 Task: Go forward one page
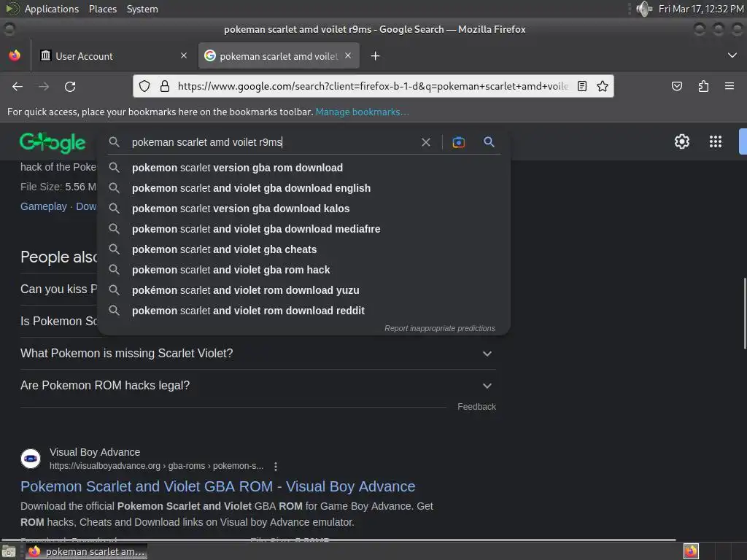(44, 86)
